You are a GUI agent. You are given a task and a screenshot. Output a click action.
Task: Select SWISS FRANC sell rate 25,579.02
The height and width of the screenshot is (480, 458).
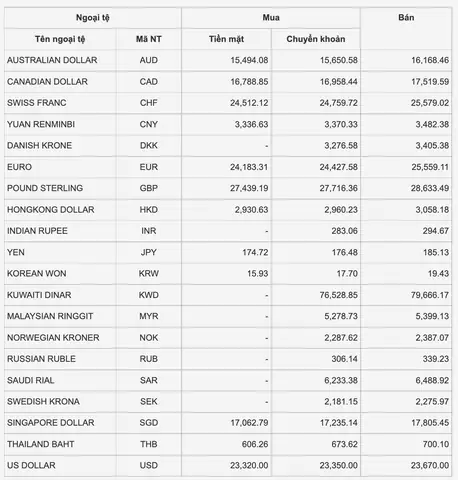pyautogui.click(x=430, y=103)
